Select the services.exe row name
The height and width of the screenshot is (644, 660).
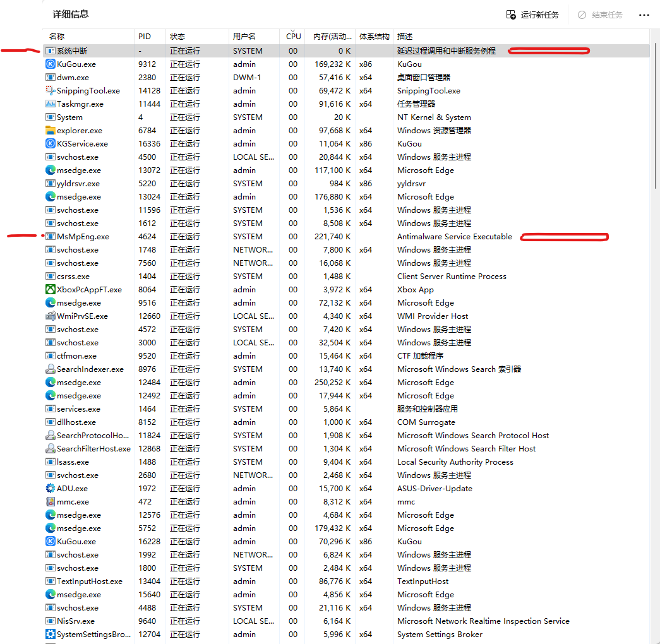(x=79, y=408)
